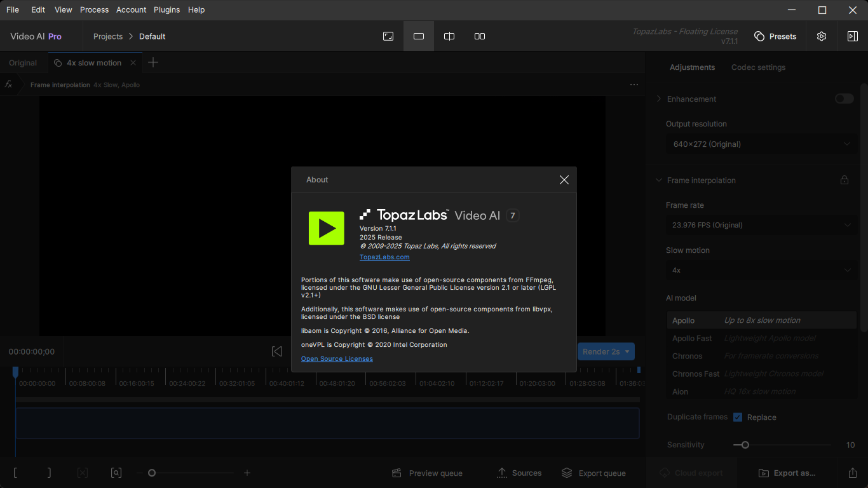This screenshot has height=488, width=868.
Task: Click the Export as... button
Action: 788,473
